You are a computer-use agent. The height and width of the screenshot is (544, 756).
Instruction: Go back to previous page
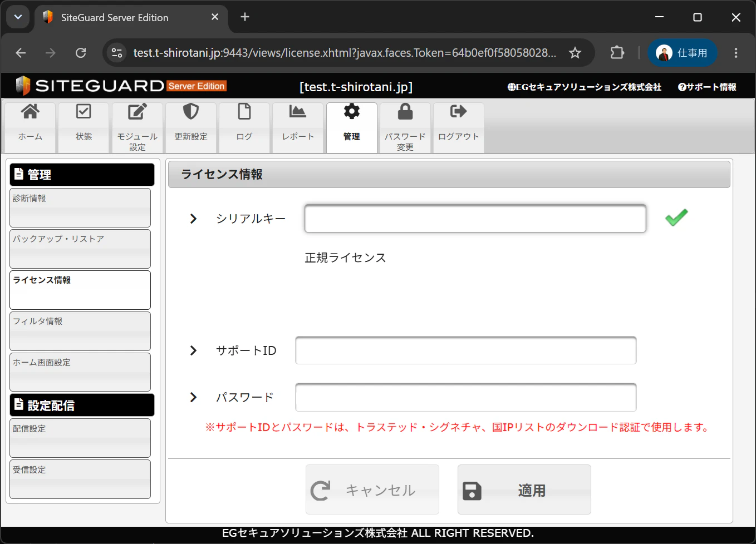pyautogui.click(x=21, y=53)
